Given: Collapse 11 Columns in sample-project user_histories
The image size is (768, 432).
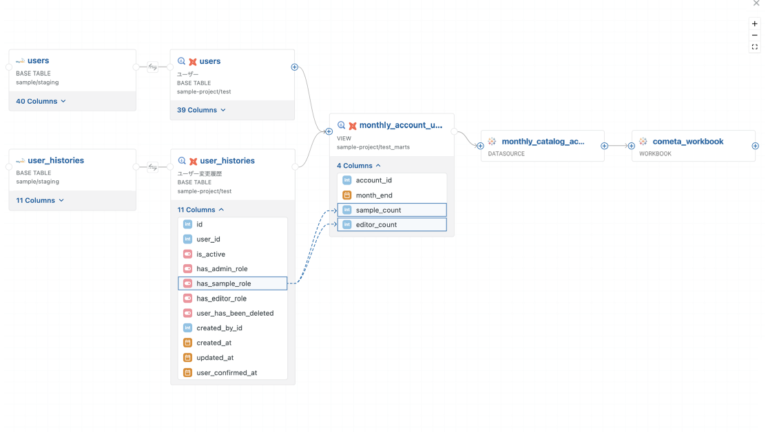Looking at the screenshot, I should pyautogui.click(x=201, y=210).
